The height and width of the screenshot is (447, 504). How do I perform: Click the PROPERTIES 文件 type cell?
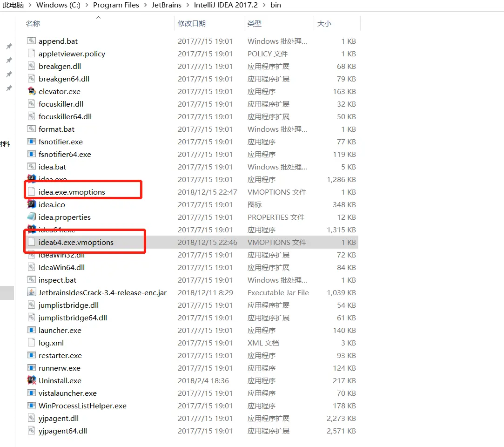tap(276, 217)
